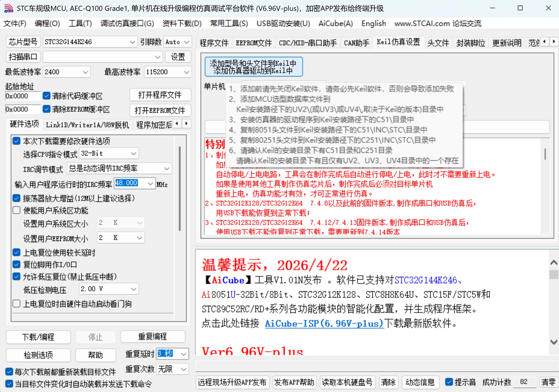The width and height of the screenshot is (559, 392).
Task: Open IRC调节模式 dropdown
Action: point(119,168)
